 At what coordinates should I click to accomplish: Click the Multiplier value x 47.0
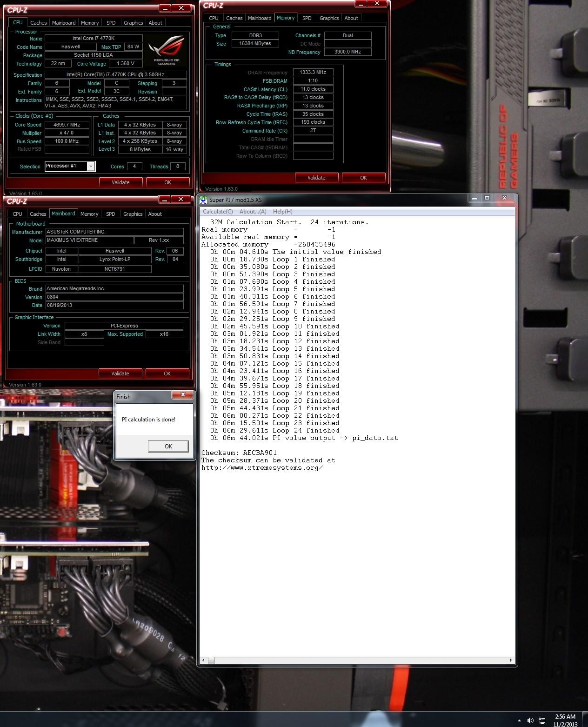coord(67,133)
